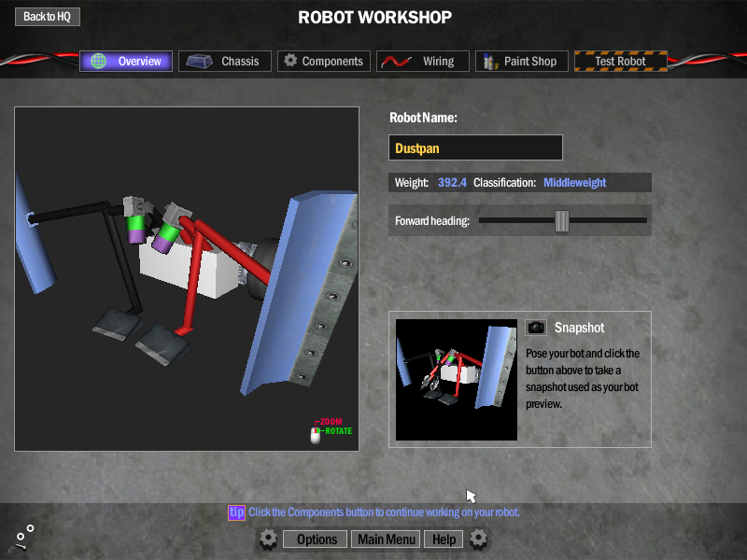Viewport: 747px width, 560px height.
Task: Adjust the Forward heading slider handle
Action: (x=562, y=220)
